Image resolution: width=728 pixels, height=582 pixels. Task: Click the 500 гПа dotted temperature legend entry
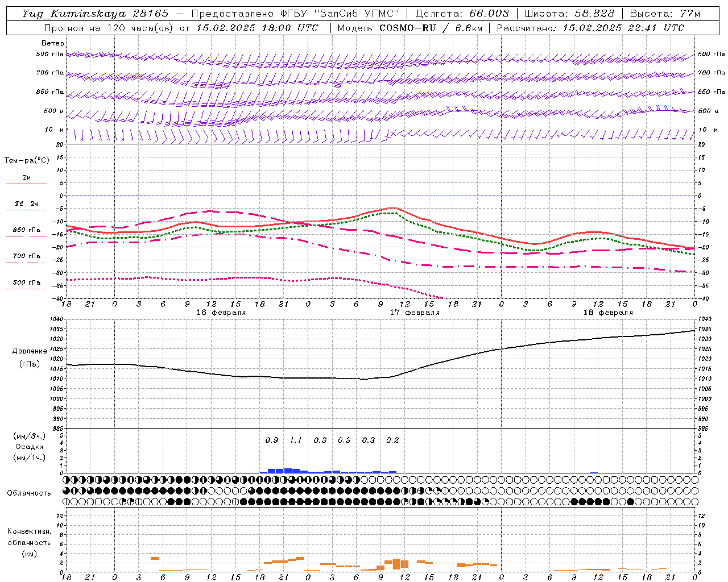tap(26, 282)
